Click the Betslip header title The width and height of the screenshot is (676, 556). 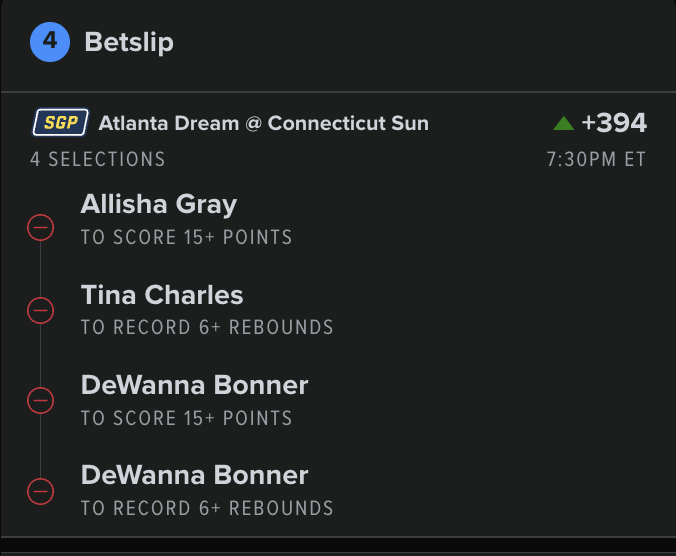pyautogui.click(x=130, y=43)
